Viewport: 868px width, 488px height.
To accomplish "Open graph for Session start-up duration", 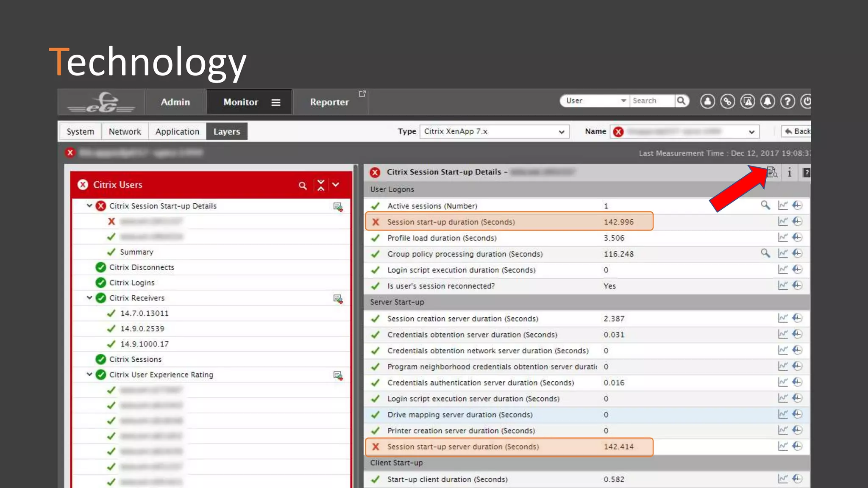I will click(782, 222).
